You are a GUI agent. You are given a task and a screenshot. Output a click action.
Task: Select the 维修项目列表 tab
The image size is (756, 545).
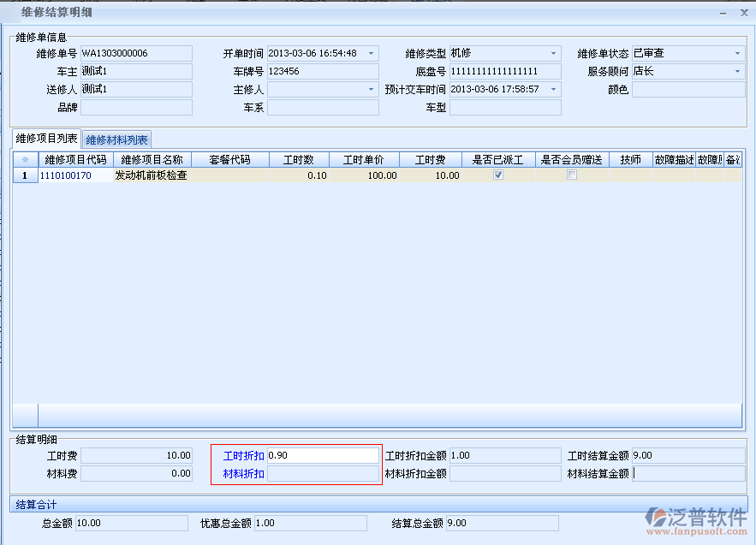(x=46, y=139)
